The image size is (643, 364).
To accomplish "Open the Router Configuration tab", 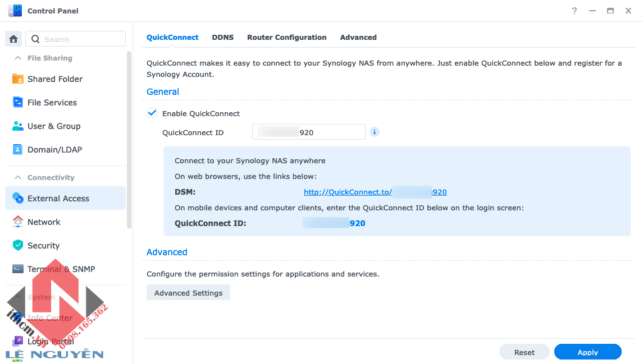I will tap(286, 38).
